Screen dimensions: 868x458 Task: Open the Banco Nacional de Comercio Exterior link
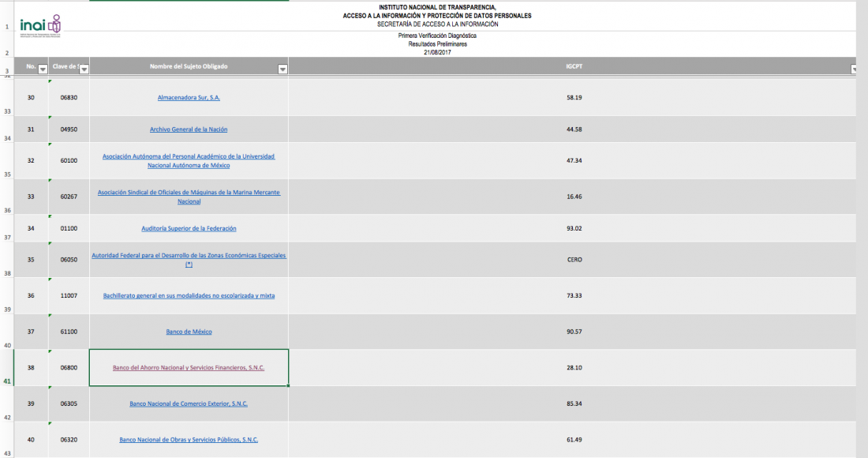click(189, 404)
